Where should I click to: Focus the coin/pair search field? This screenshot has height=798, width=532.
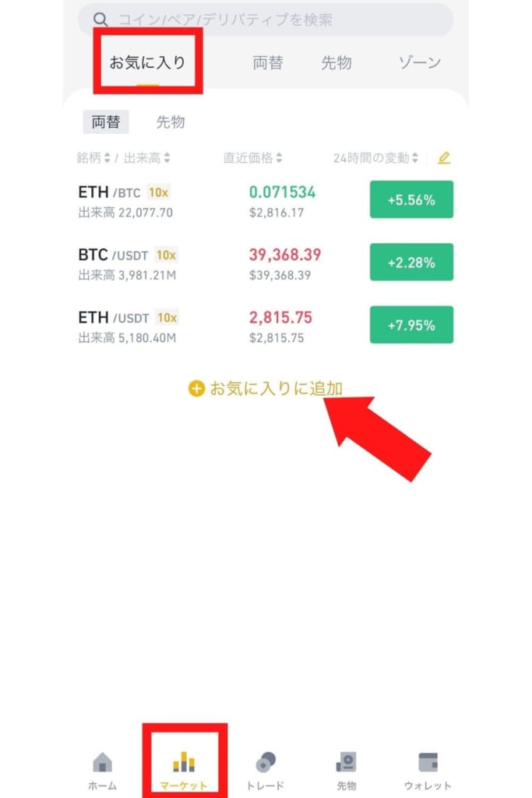(266, 19)
